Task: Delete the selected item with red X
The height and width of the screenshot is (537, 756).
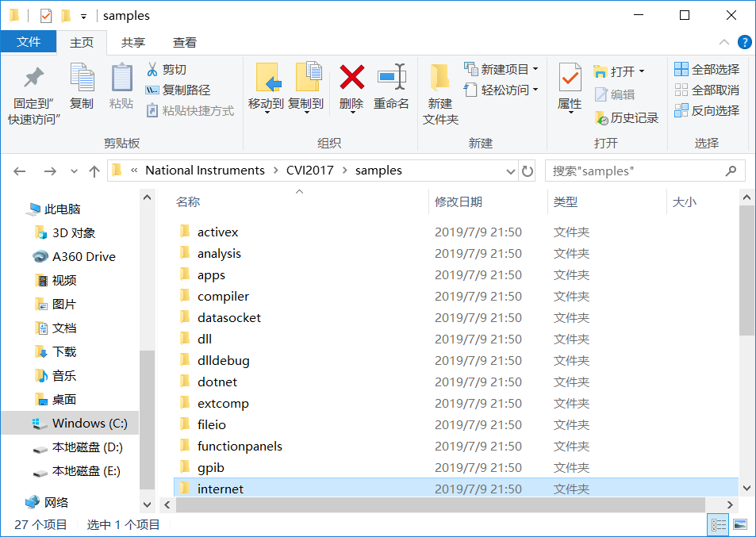Action: (x=351, y=88)
